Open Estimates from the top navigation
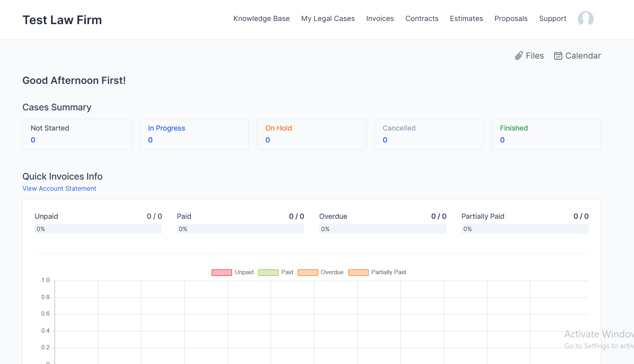Viewport: 634px width, 364px height. click(466, 18)
